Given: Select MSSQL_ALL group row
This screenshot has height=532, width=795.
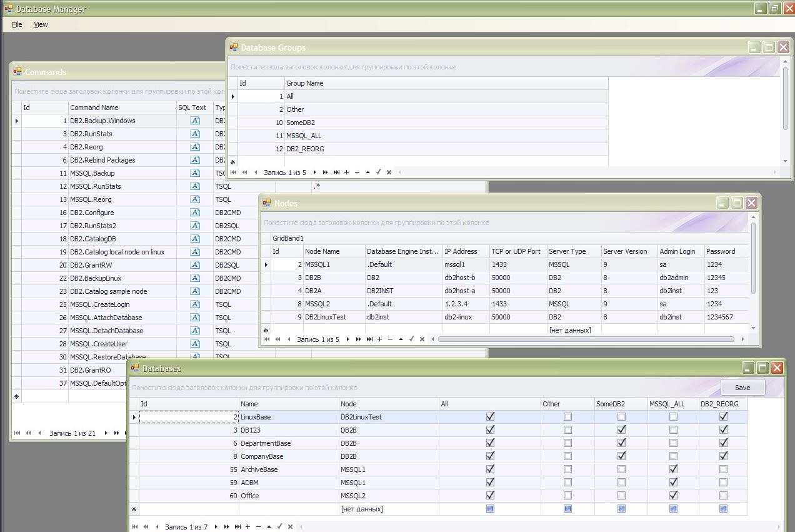Looking at the screenshot, I should [x=417, y=136].
